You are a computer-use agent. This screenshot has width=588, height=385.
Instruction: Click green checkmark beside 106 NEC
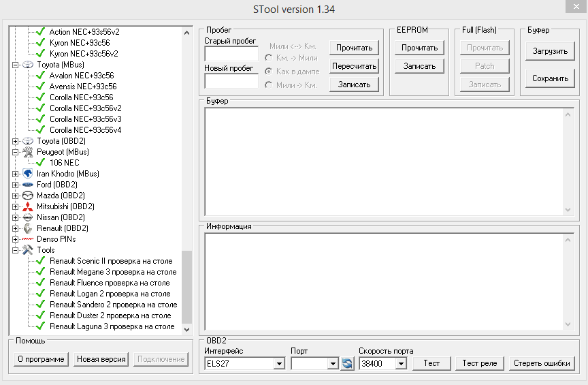pyautogui.click(x=41, y=163)
